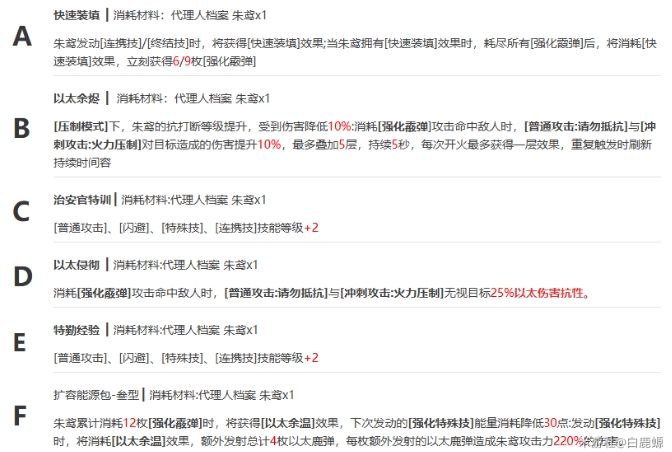Select the 快速装填 heading
This screenshot has height=452, width=672.
(76, 16)
